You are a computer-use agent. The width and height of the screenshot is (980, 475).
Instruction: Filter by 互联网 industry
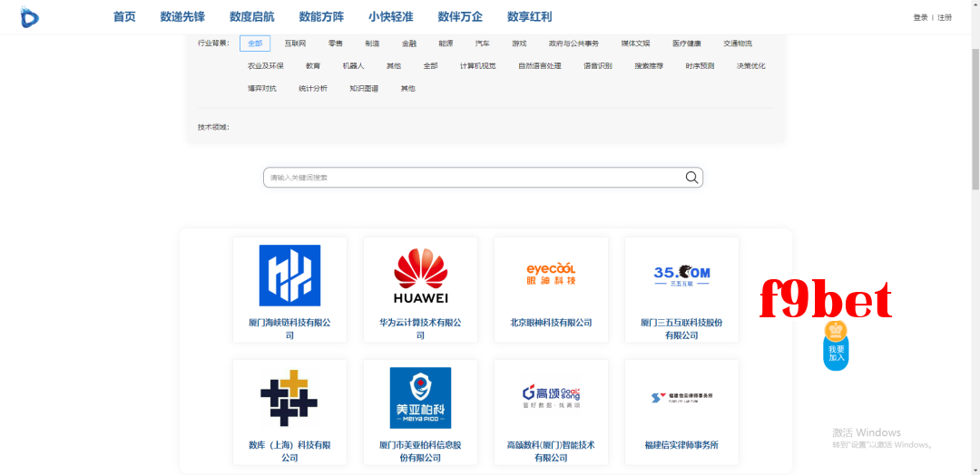pos(295,44)
